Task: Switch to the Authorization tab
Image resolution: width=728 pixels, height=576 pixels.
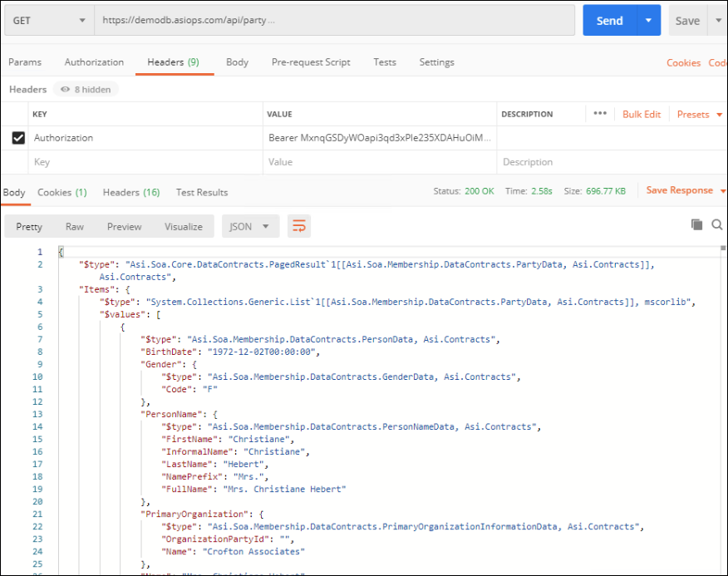Action: [94, 62]
